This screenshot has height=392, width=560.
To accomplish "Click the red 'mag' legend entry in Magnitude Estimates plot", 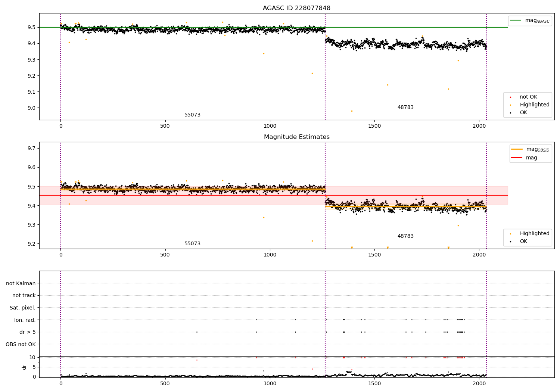I will point(532,158).
